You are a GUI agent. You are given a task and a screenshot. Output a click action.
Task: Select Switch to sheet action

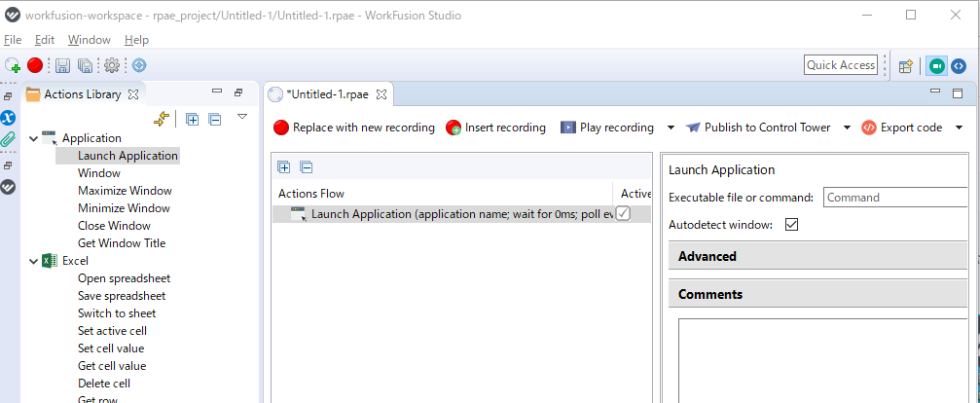[117, 313]
